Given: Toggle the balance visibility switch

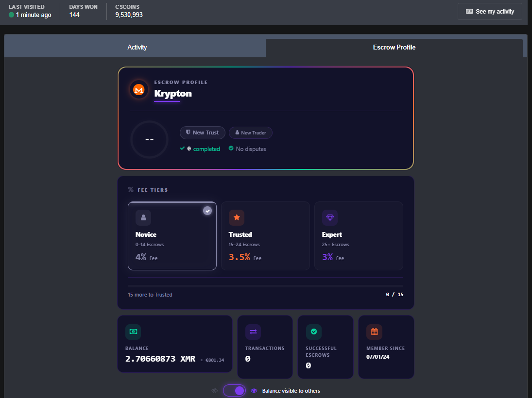Looking at the screenshot, I should [235, 391].
